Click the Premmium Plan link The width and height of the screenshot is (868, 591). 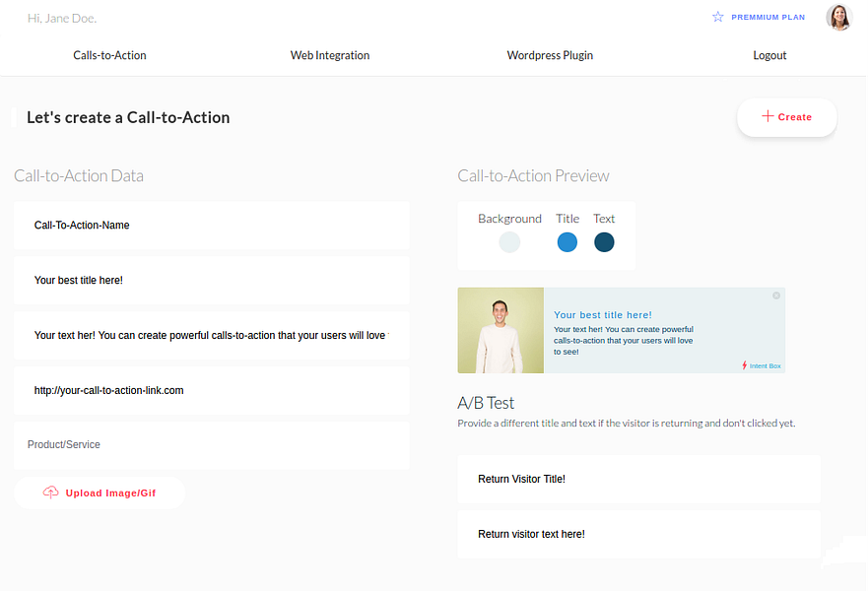[x=768, y=17]
